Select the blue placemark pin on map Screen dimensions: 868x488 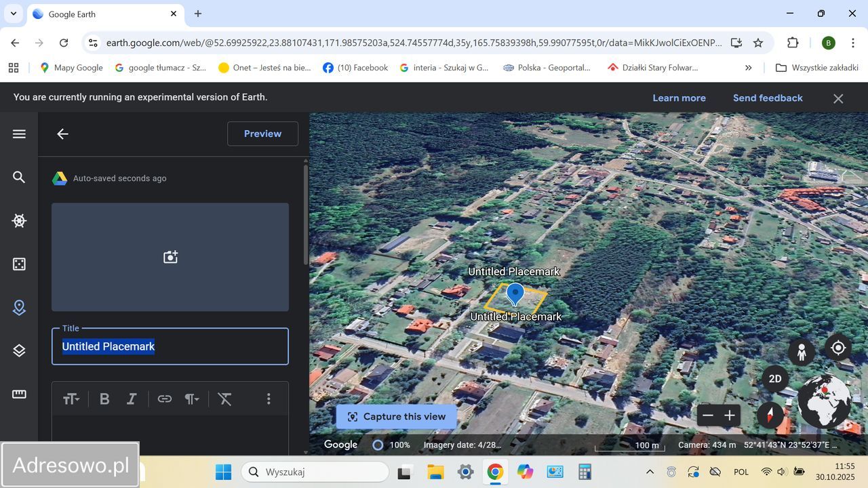click(515, 294)
